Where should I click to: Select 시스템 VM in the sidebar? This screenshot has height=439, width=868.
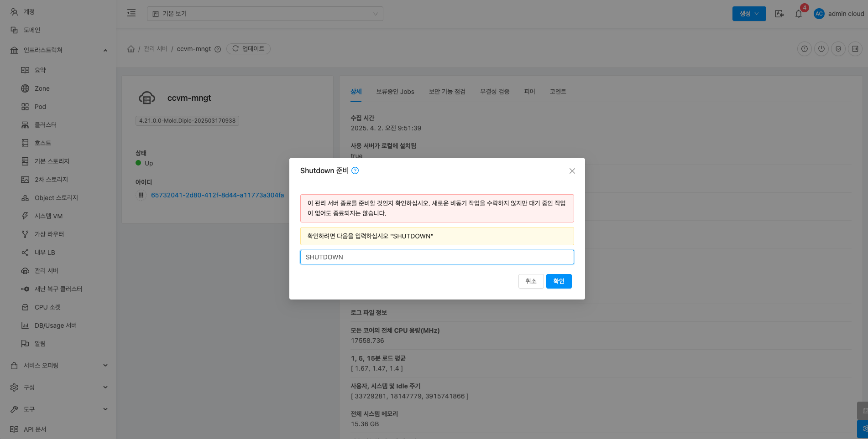(x=48, y=216)
